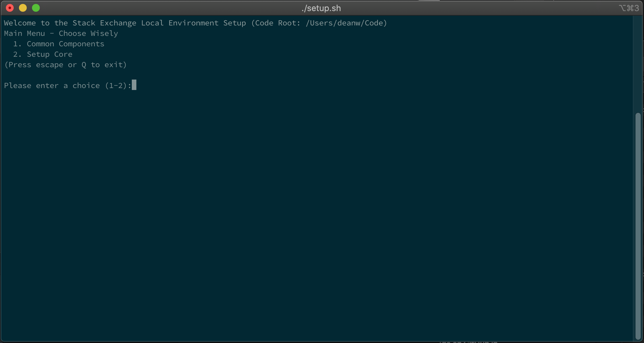Click the ⌥⌘3 shortcut indicator
Image resolution: width=644 pixels, height=343 pixels.
[x=629, y=8]
